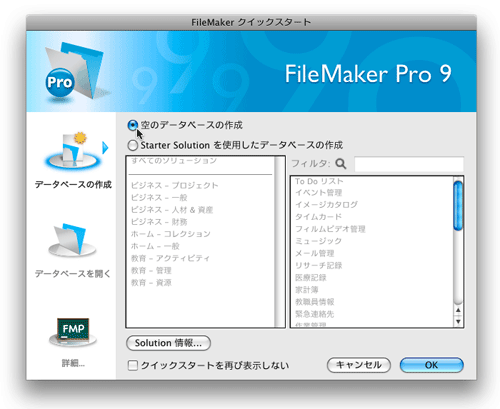500x409 pixels.
Task: Select ビジネス - 一般 category
Action: point(159,198)
